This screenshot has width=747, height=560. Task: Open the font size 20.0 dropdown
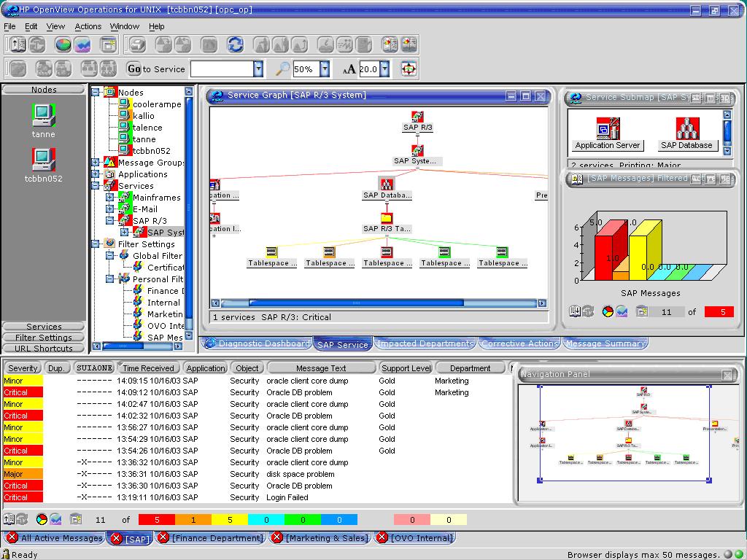coord(384,69)
